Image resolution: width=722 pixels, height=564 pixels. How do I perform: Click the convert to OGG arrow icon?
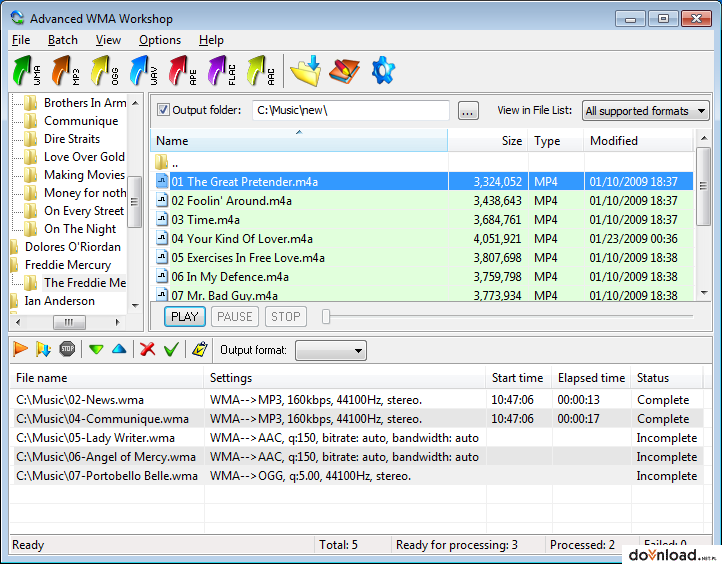click(x=105, y=70)
